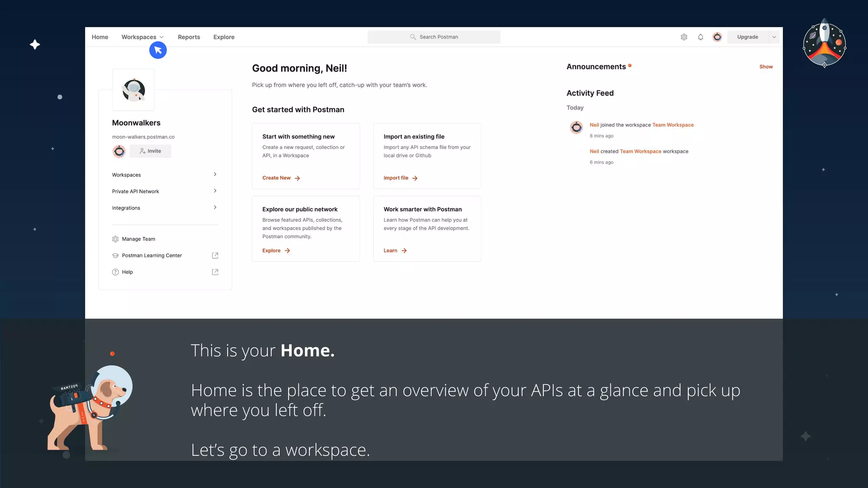This screenshot has width=868, height=488.
Task: Click arrow icon next to Create New
Action: pyautogui.click(x=297, y=178)
